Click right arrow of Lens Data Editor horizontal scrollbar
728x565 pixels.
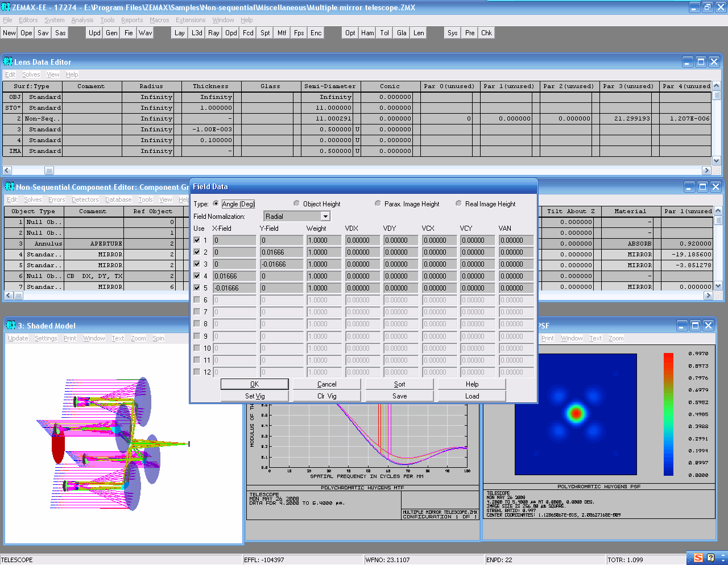coord(706,171)
